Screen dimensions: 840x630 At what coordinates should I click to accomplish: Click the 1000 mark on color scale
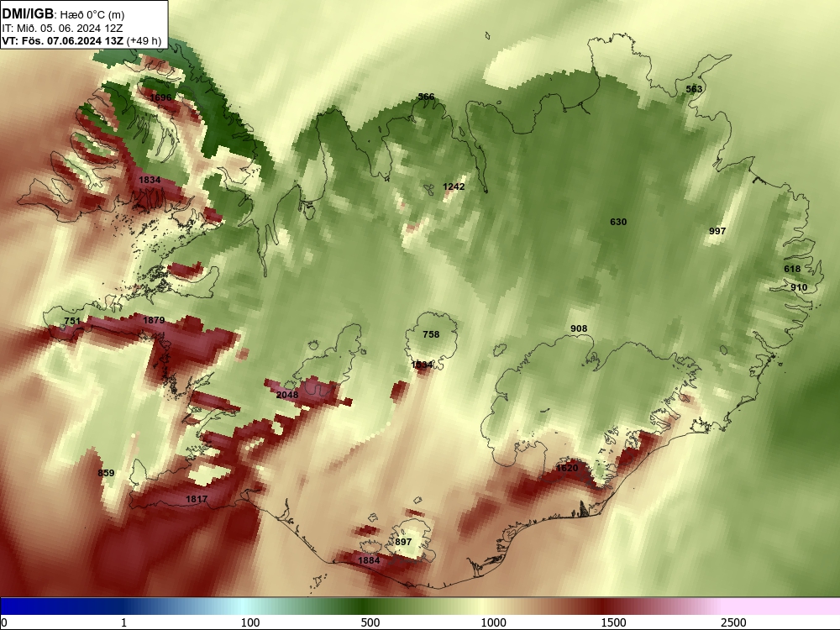pyautogui.click(x=493, y=622)
